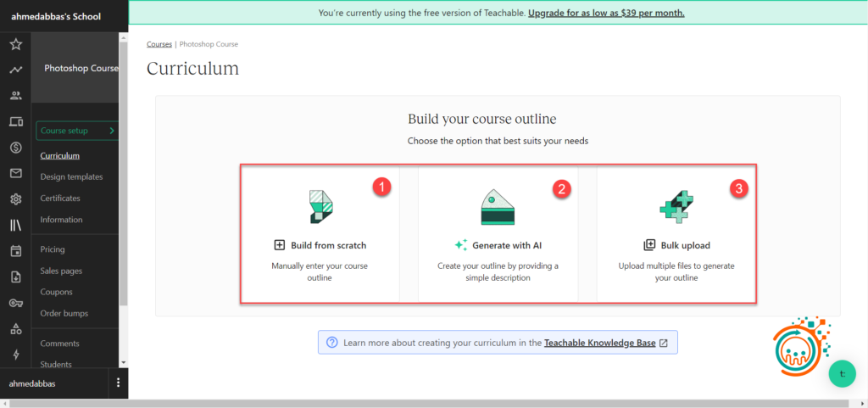This screenshot has height=408, width=868.
Task: Click the star icon in the left rail
Action: (x=15, y=44)
